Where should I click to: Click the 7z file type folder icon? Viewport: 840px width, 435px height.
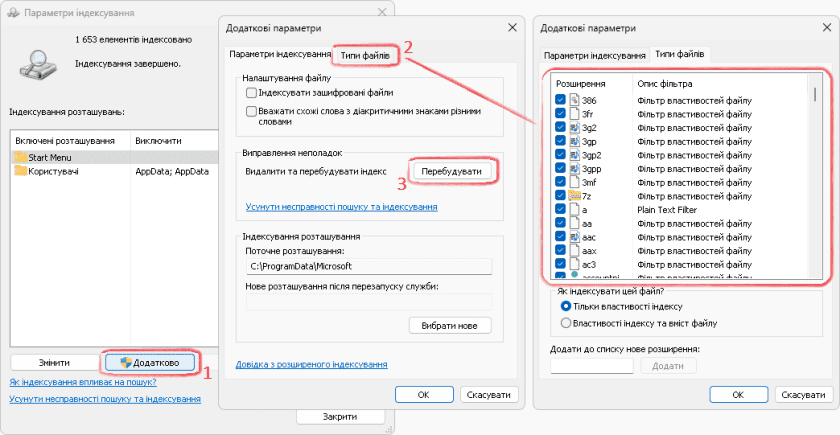pos(574,197)
